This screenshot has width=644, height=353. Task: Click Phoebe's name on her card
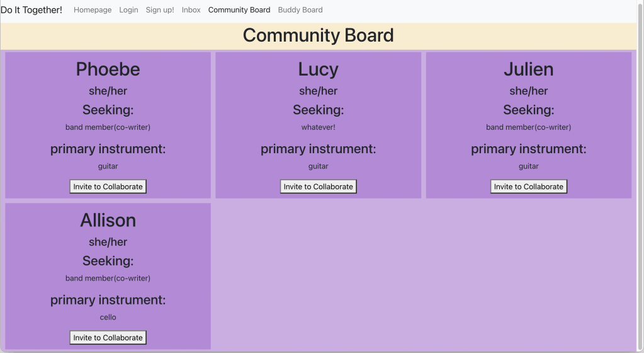coord(108,69)
